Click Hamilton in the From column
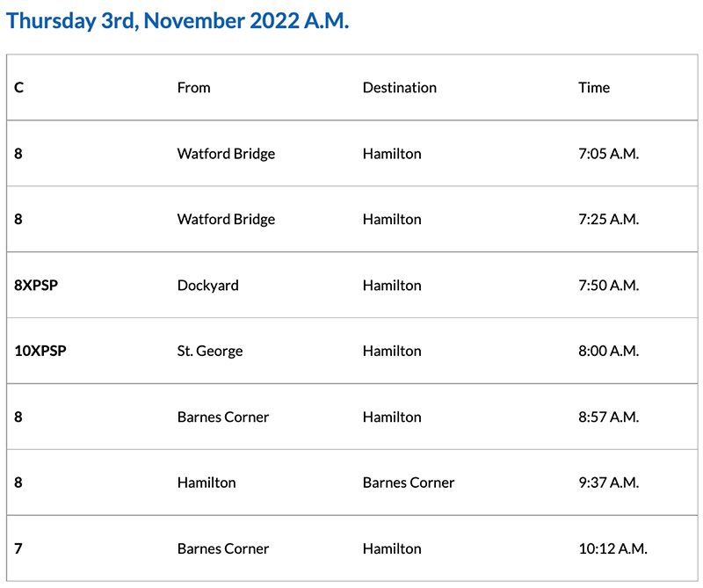Viewport: 703px width, 588px height. tap(207, 483)
